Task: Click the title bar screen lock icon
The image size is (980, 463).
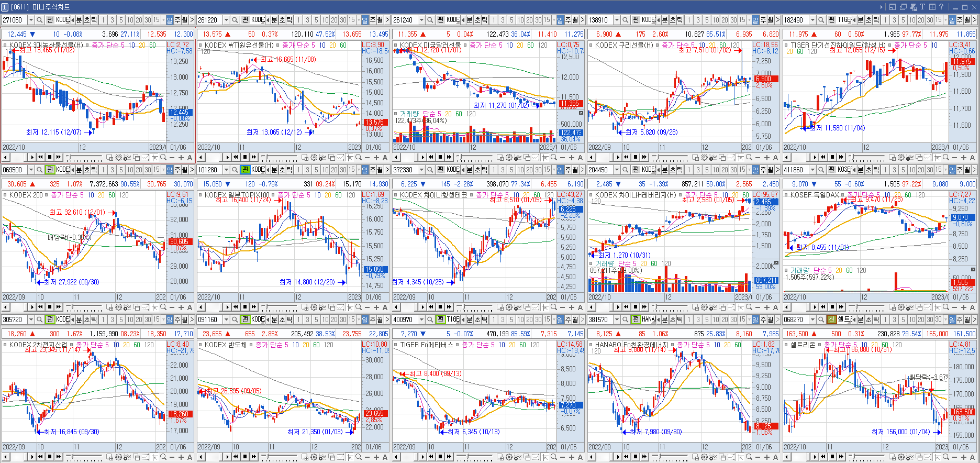Action: click(914, 7)
